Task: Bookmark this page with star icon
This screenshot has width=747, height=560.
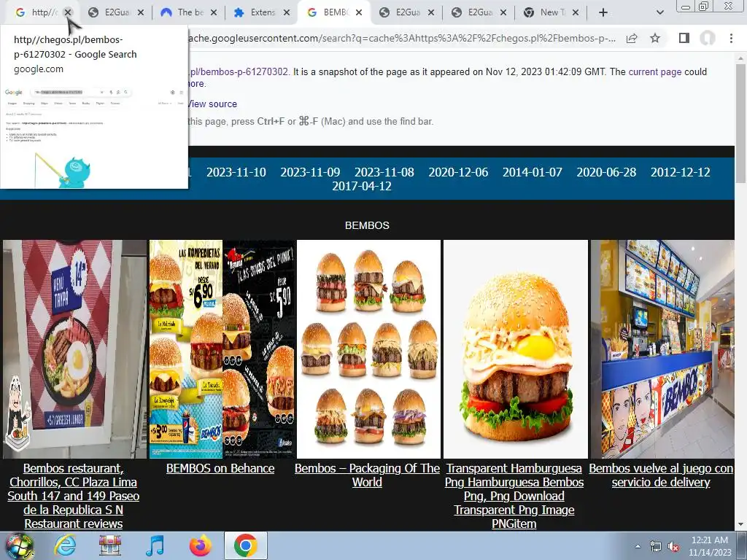Action: [x=655, y=38]
